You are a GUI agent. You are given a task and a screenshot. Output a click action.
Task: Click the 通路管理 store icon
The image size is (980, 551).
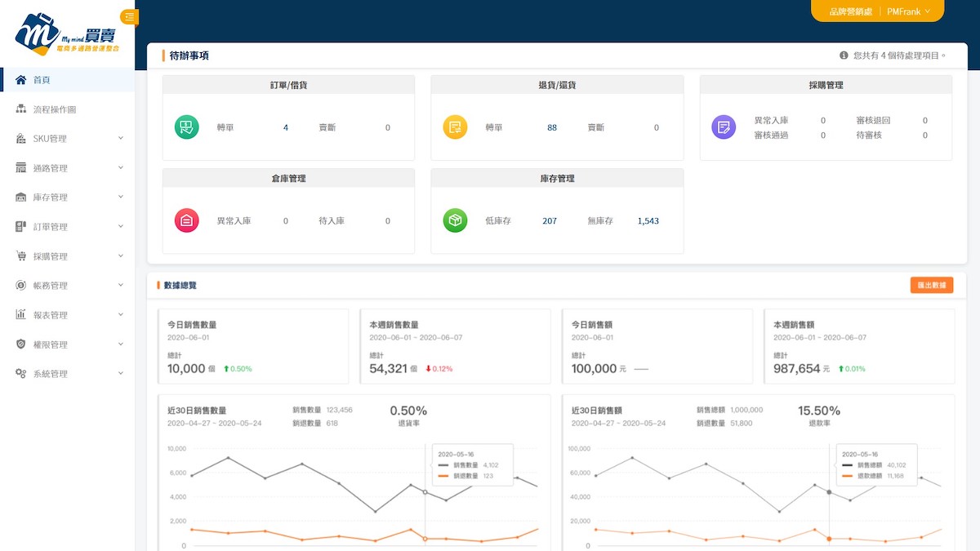coord(21,168)
